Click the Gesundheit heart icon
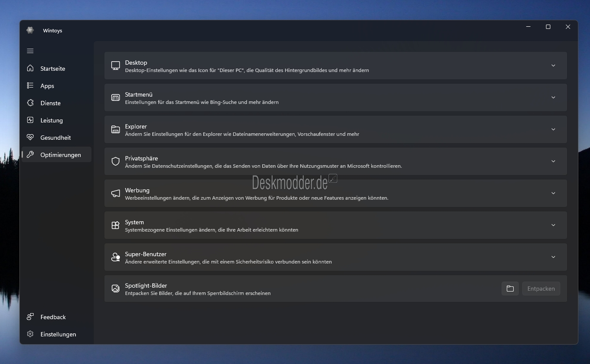 pos(30,137)
